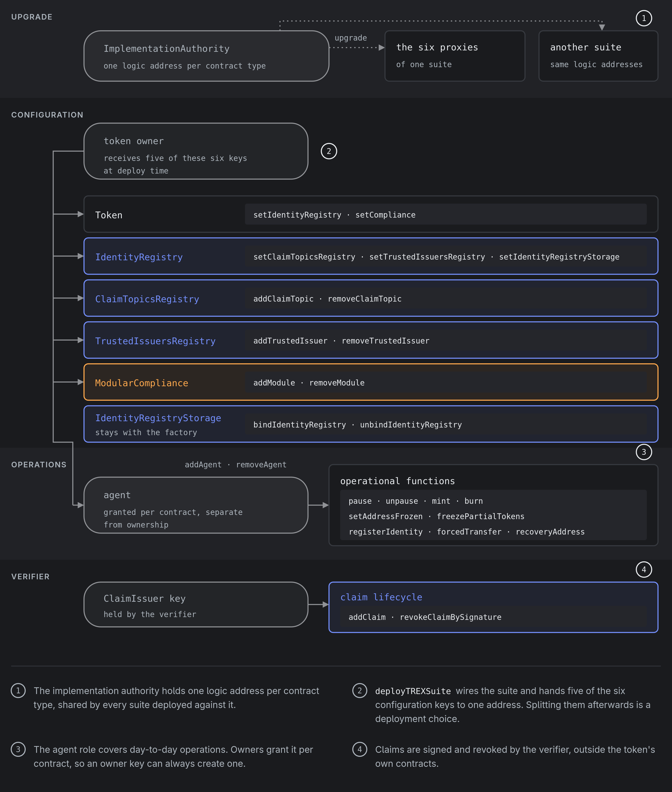Viewport: 672px width, 792px height.
Task: Select the "claim lifecycle" heading
Action: pos(381,597)
